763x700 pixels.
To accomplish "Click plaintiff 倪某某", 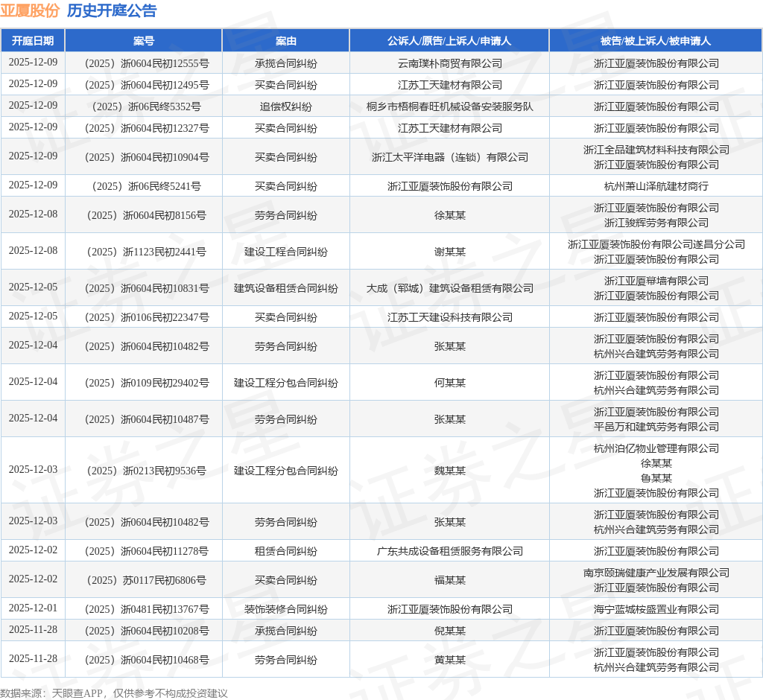I will point(449,631).
